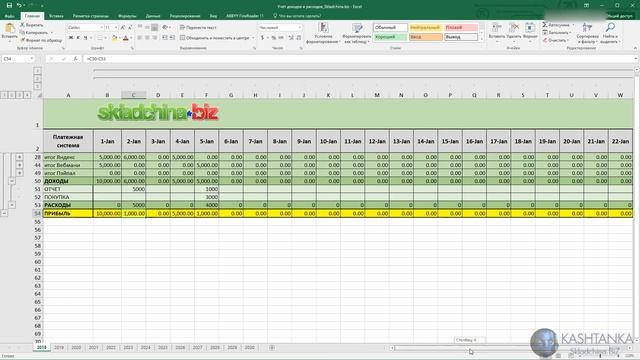640x360 pixels.
Task: Apply underline formatting (Ч)
Action: click(x=85, y=38)
